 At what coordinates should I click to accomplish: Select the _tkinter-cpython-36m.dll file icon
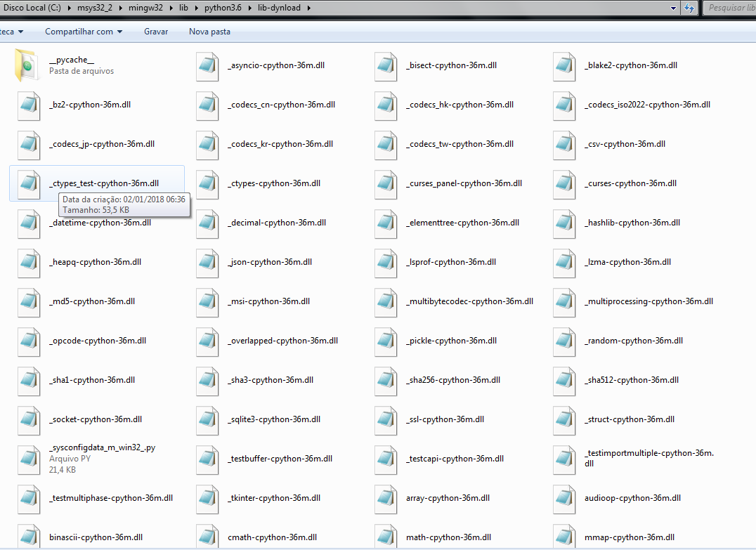[x=207, y=499]
